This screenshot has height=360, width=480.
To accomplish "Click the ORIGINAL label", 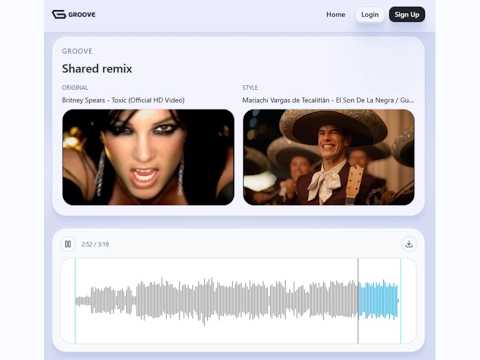I will coord(75,87).
